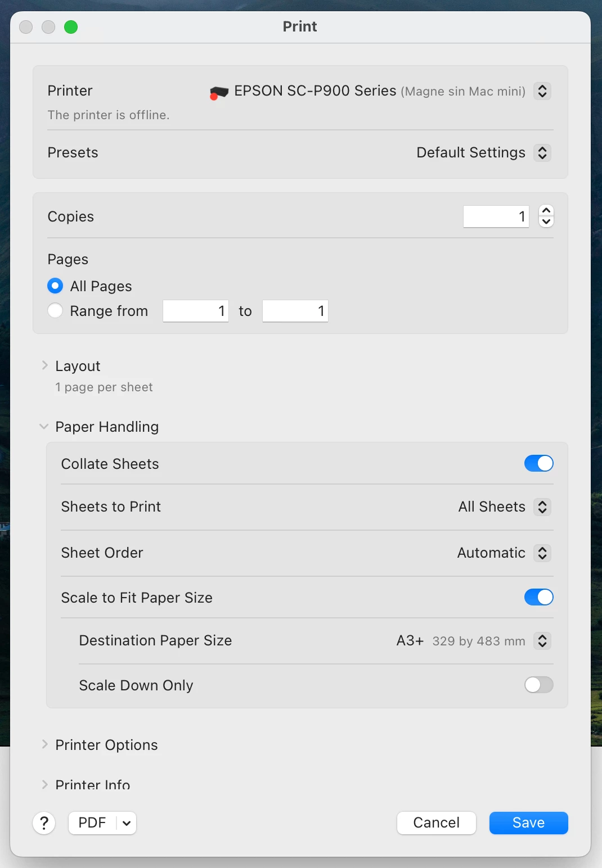Open the Sheet Order Automatic popup

pyautogui.click(x=542, y=553)
